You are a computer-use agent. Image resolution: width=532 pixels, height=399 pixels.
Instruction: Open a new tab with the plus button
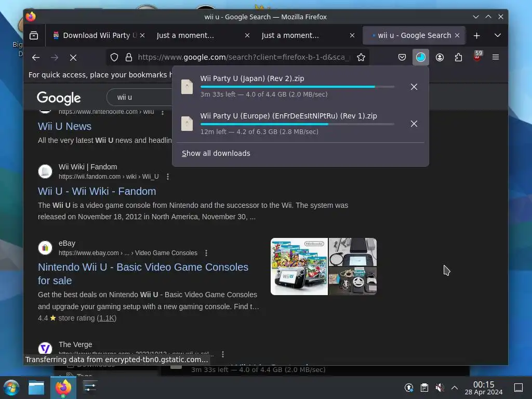pyautogui.click(x=477, y=35)
